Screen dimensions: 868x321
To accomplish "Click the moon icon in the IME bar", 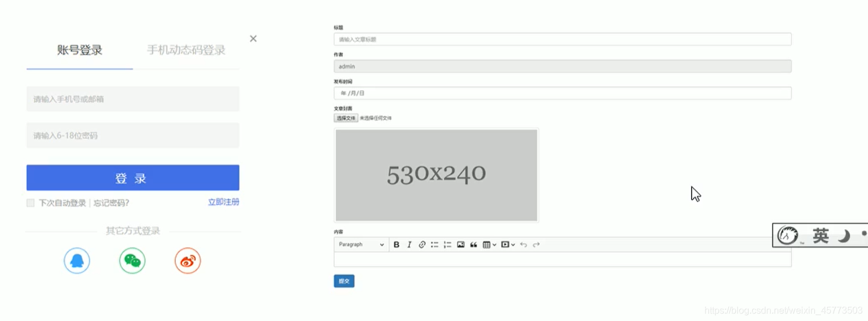I will tap(844, 236).
